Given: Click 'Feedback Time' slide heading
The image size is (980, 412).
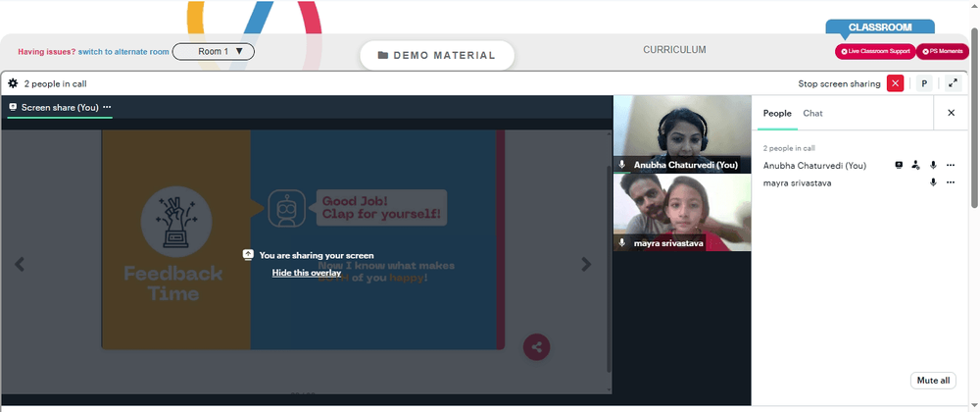Looking at the screenshot, I should tap(173, 283).
